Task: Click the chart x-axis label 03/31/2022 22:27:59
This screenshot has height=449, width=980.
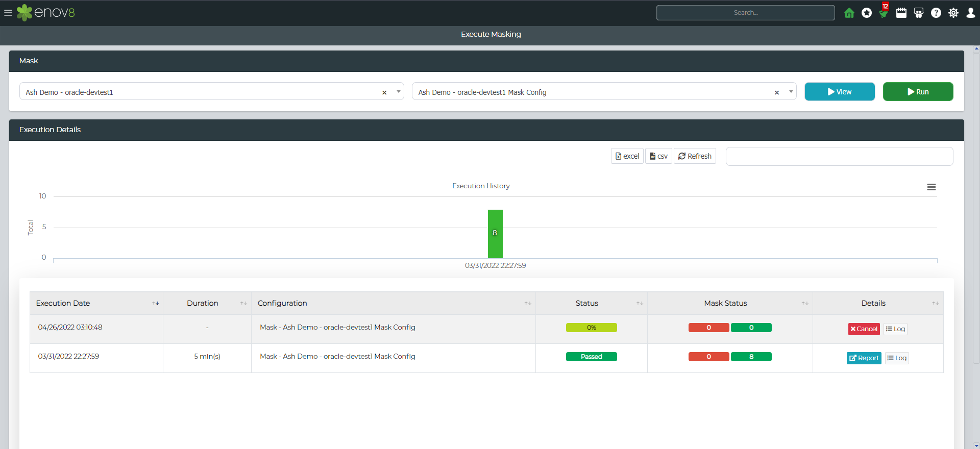Action: 495,265
